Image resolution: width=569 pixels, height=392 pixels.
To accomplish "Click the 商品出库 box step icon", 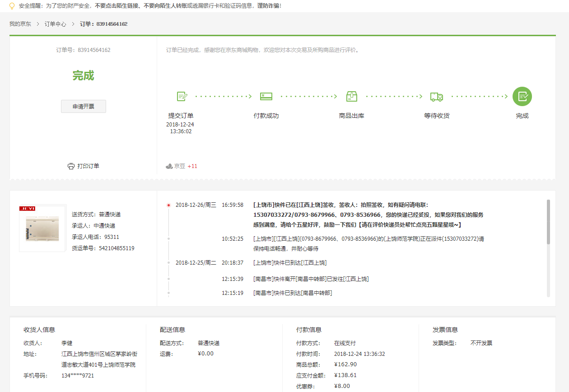I will pos(351,96).
